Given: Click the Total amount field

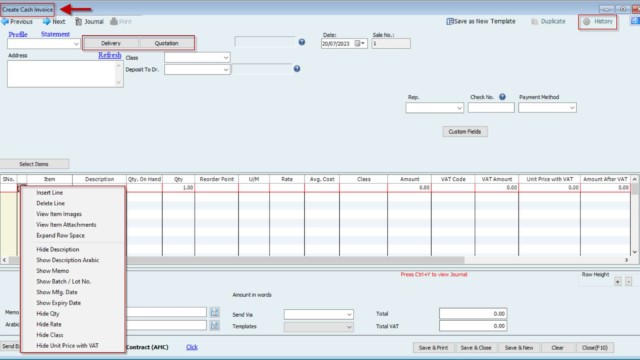Looking at the screenshot, I should [473, 313].
